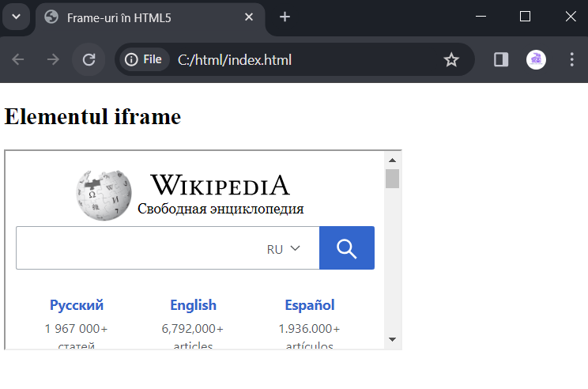Open the Español Wikipedia link

tap(310, 305)
